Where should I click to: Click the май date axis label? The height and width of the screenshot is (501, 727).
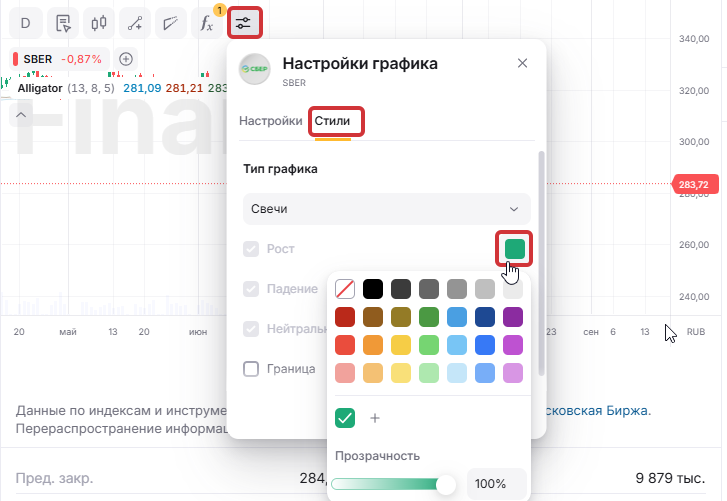(68, 332)
